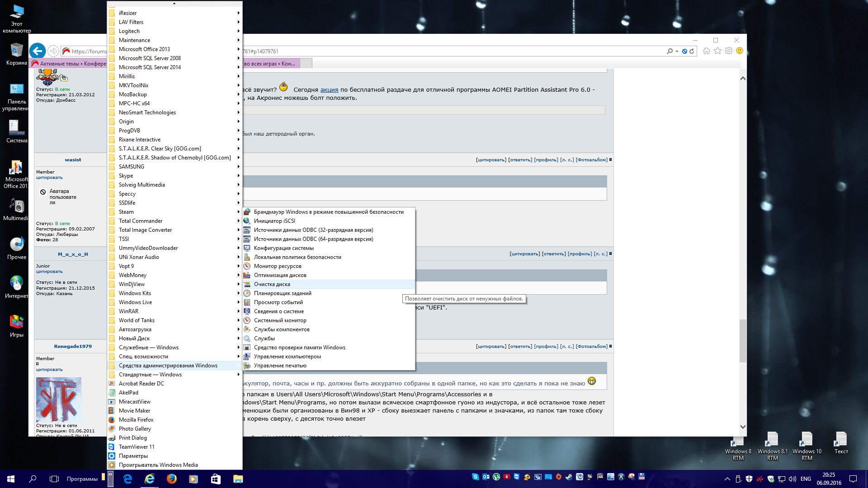
Task: Click the Edge browser taskbar icon
Action: (x=127, y=479)
